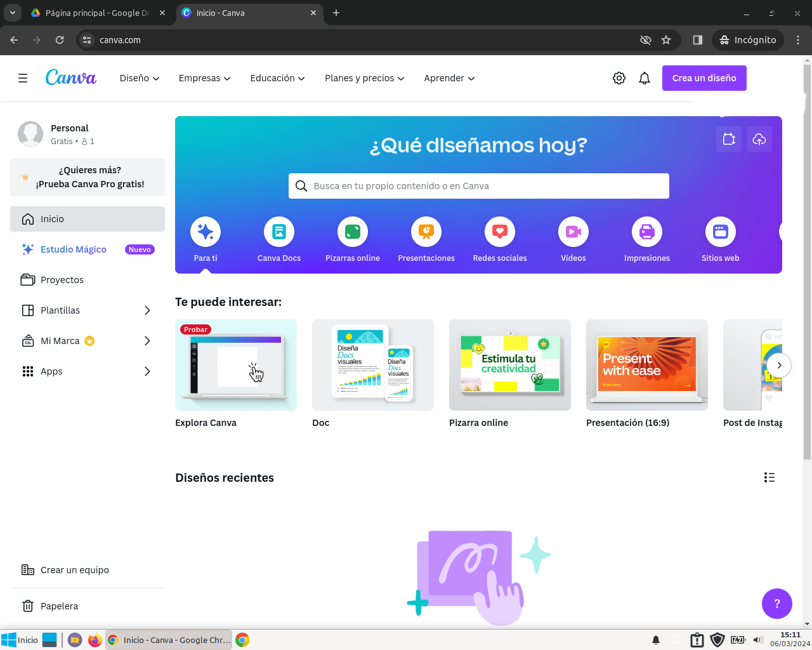This screenshot has height=650, width=812.
Task: Open the settings gear icon
Action: pos(619,78)
